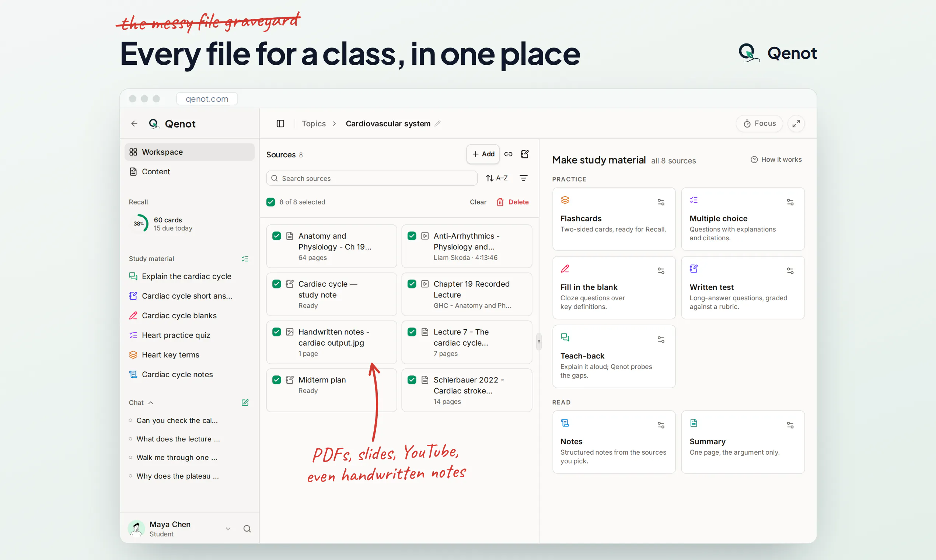This screenshot has width=936, height=560.
Task: Open the Maya Chen account dropdown
Action: pos(228,529)
